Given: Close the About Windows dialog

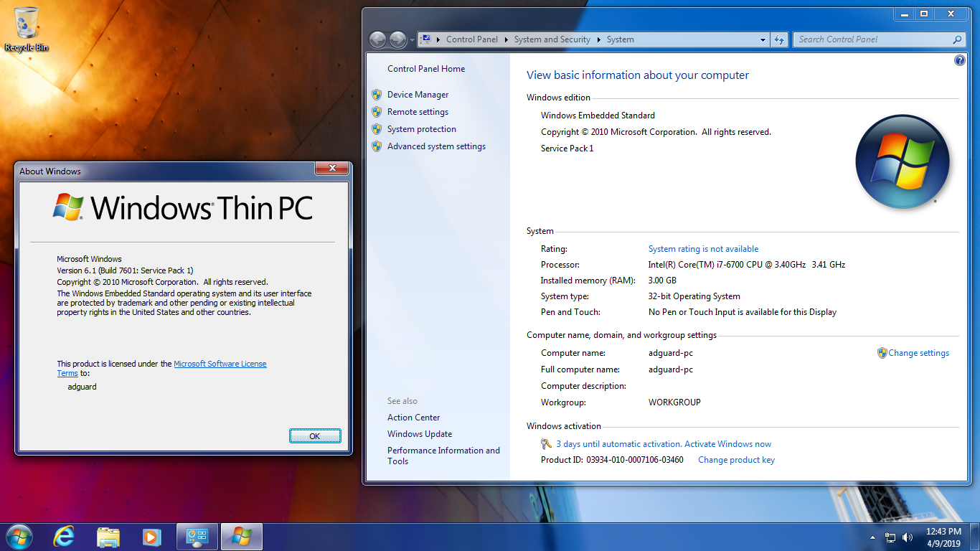Looking at the screenshot, I should coord(332,169).
